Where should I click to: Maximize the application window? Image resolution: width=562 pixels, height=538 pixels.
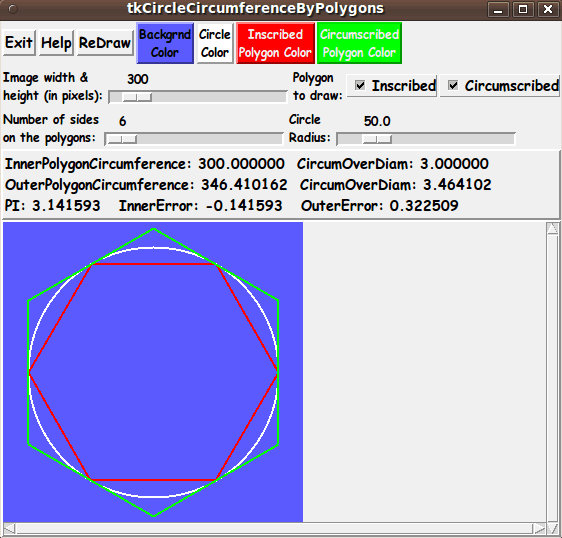tap(523, 9)
